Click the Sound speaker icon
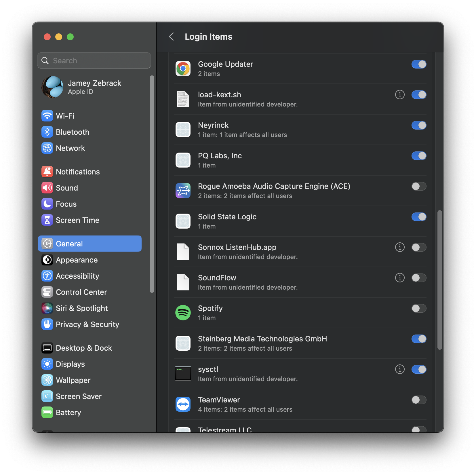 47,188
